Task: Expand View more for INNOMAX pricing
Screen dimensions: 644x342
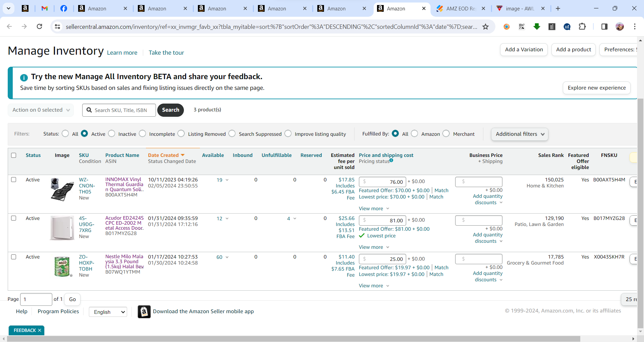Action: click(x=374, y=209)
